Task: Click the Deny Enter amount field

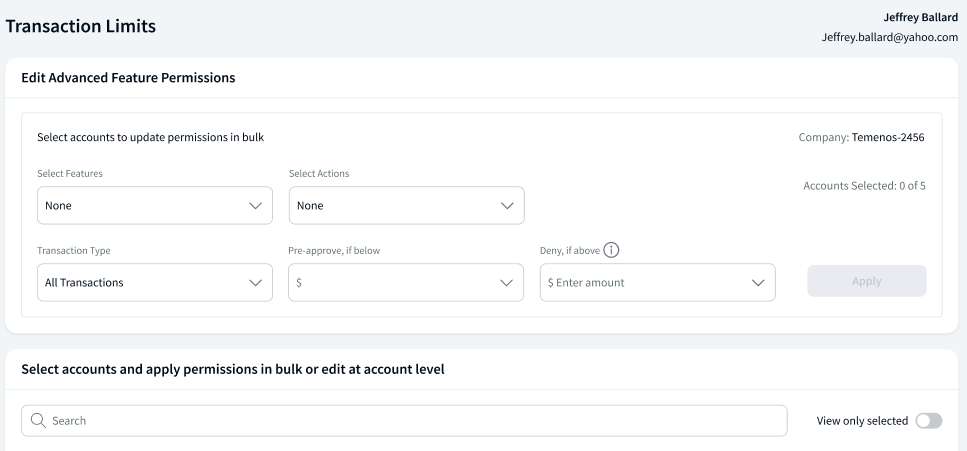Action: [657, 283]
